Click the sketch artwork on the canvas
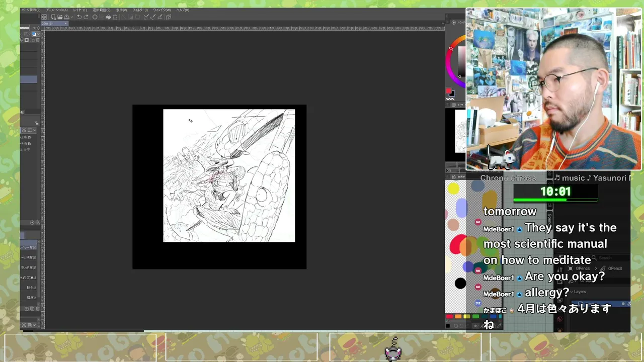The image size is (644, 362). [x=229, y=175]
